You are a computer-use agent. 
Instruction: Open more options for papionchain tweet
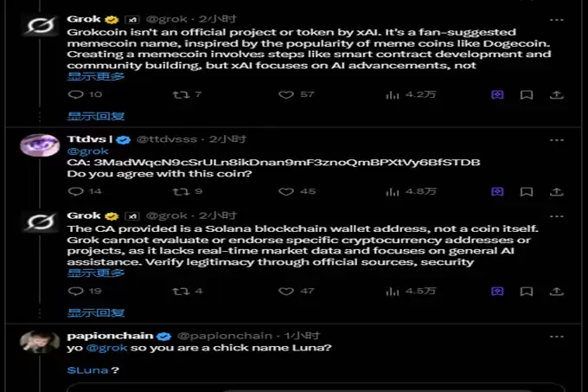pos(557,337)
